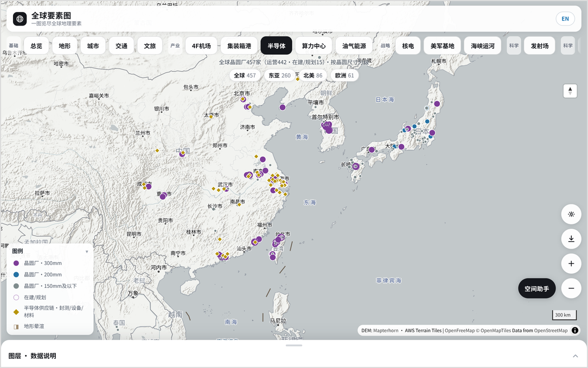Click the AWS Terrain Tiles attribution link

point(423,331)
